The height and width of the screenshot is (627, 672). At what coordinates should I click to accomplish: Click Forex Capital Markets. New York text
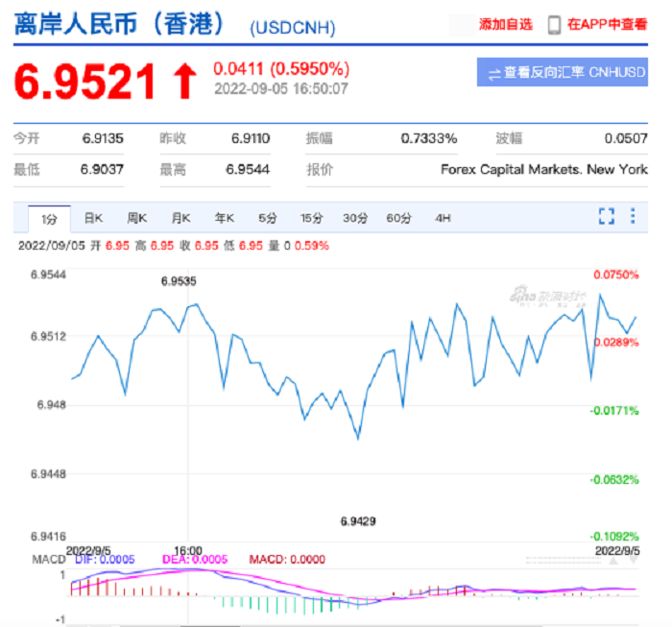click(544, 169)
